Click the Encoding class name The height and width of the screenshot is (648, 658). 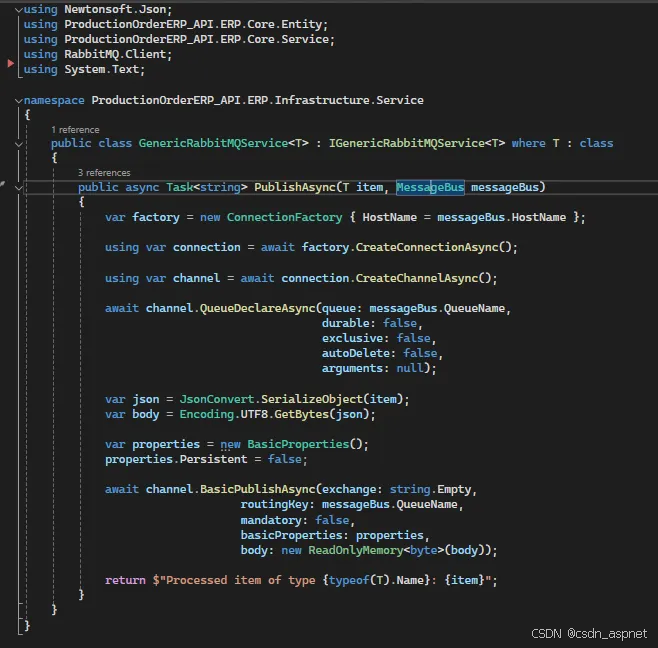pyautogui.click(x=206, y=414)
